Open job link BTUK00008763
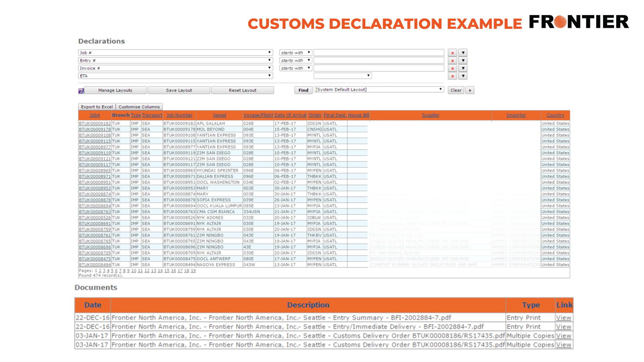Screen dimensions: 644x362 click(95, 212)
